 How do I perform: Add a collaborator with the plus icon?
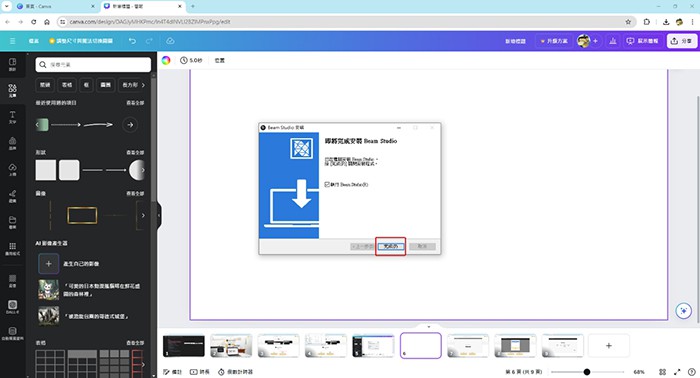595,41
